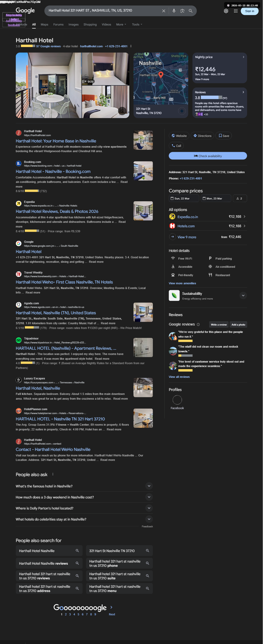Open View all reviews link
266x644 pixels.
coord(179,377)
